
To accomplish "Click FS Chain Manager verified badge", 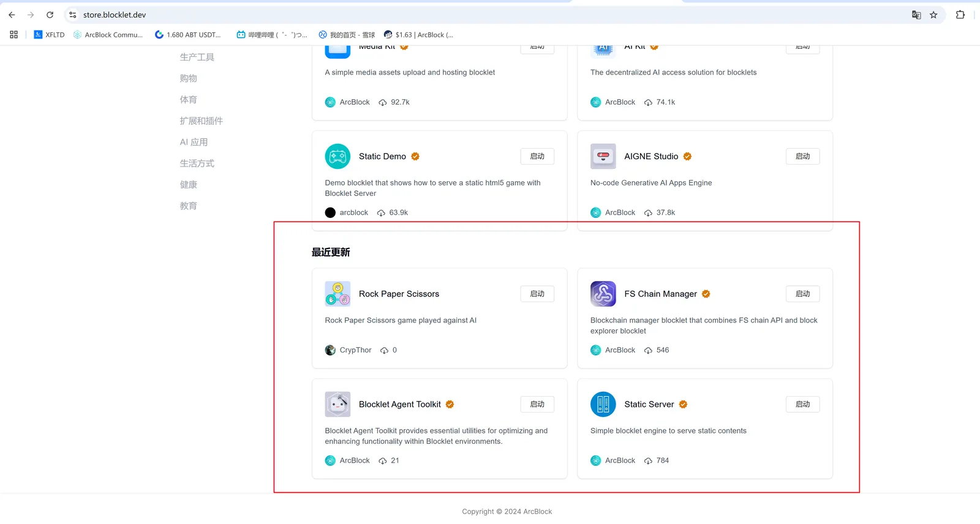I will (706, 294).
